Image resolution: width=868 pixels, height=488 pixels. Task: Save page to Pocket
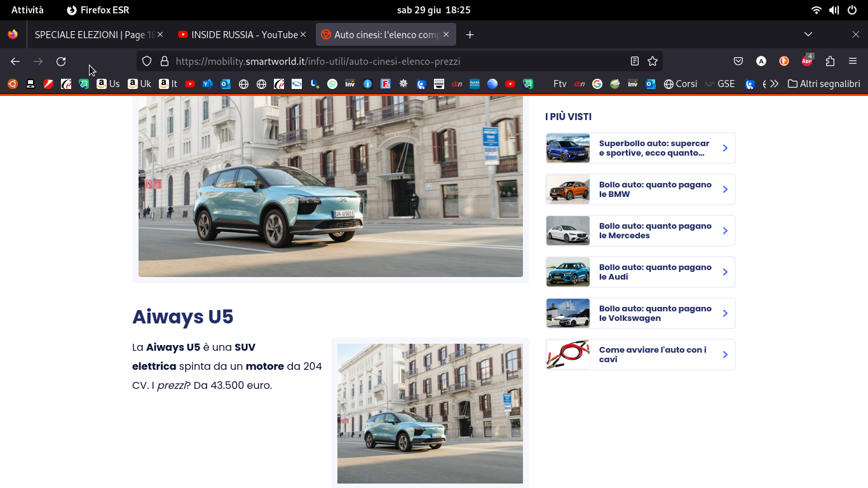point(738,61)
